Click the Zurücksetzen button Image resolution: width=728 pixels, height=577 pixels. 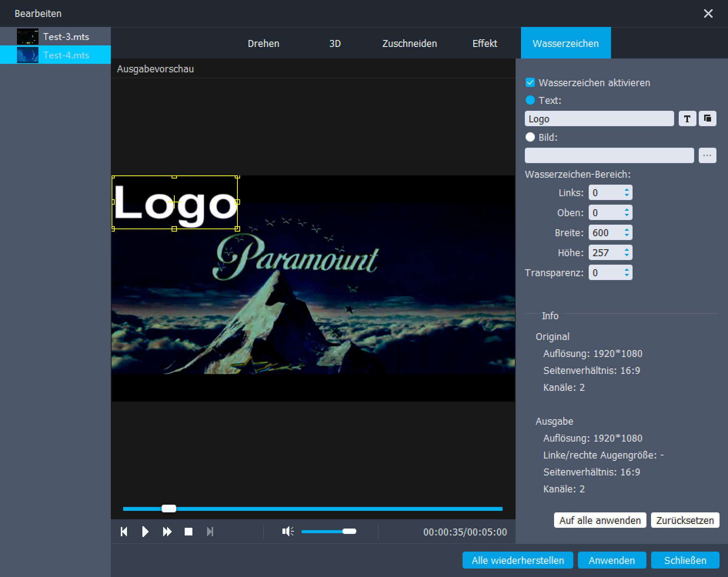pyautogui.click(x=685, y=520)
